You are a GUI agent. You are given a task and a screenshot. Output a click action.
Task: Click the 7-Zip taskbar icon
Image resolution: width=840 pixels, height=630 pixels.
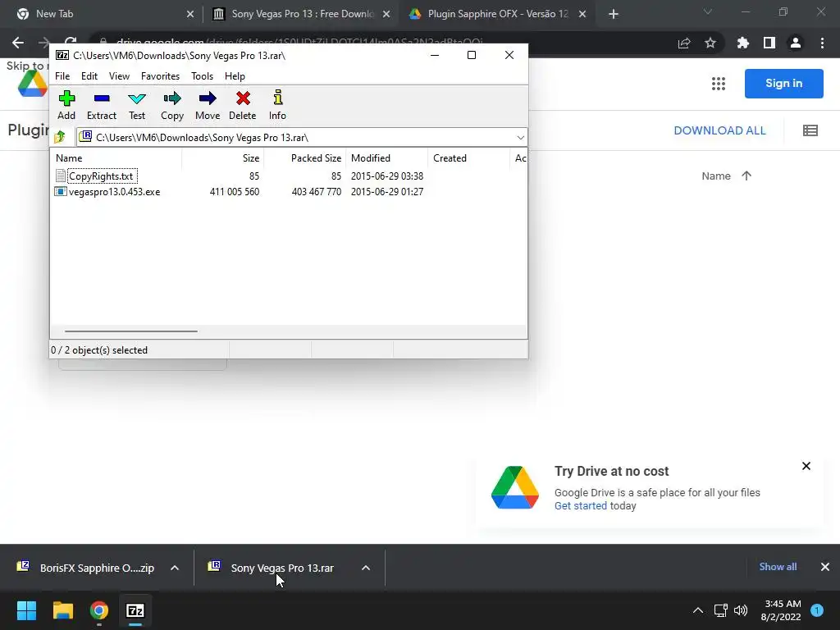click(135, 610)
